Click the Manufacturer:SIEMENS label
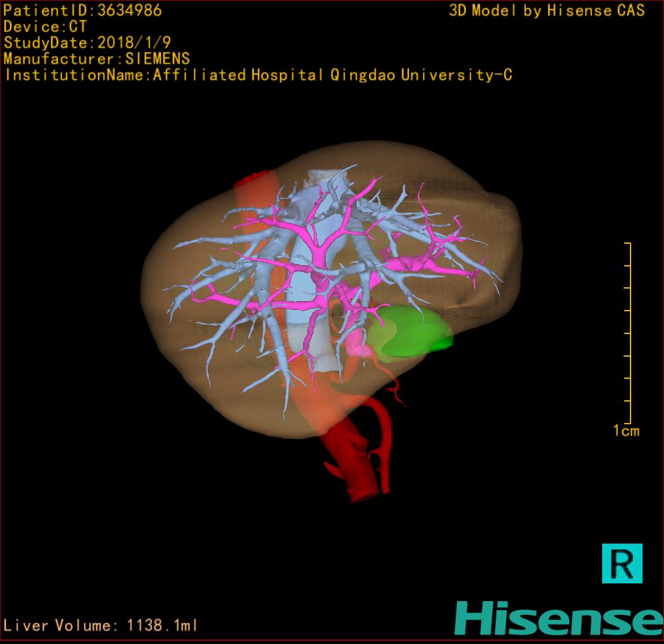The width and height of the screenshot is (664, 644). [x=97, y=59]
